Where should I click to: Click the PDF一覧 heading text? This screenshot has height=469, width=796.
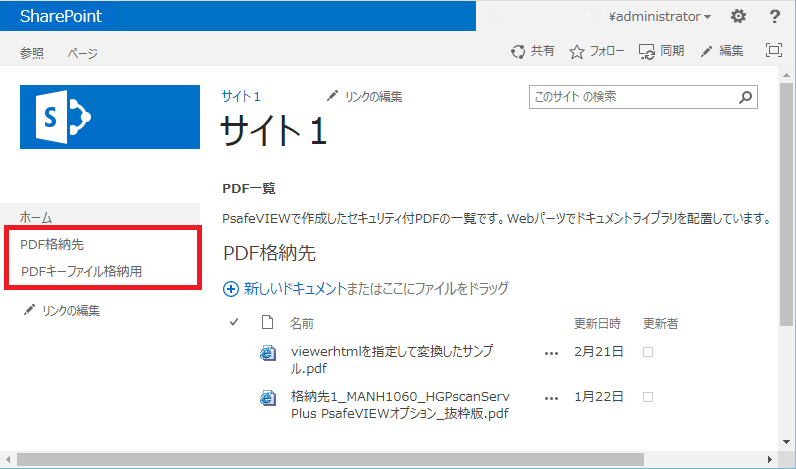(x=249, y=188)
